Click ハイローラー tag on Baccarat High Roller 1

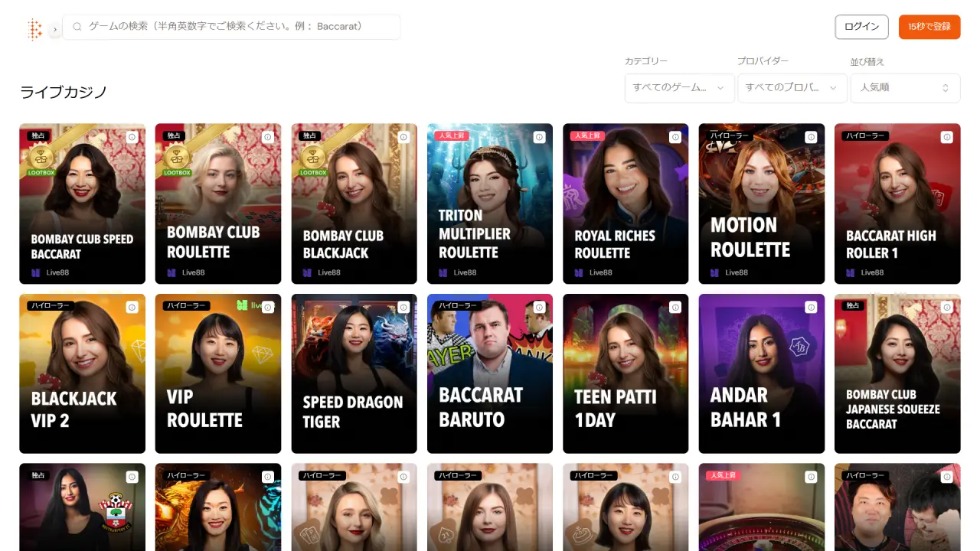(x=864, y=135)
